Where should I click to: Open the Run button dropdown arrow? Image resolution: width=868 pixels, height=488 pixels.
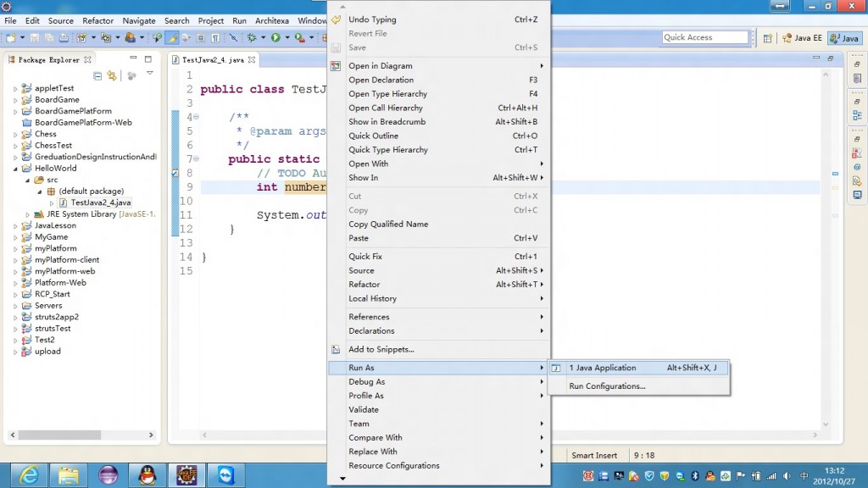(x=287, y=38)
